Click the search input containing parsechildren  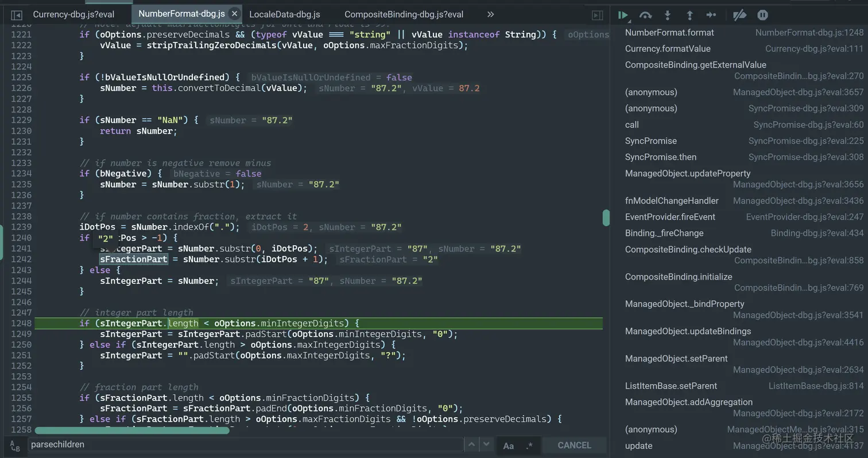click(x=246, y=444)
